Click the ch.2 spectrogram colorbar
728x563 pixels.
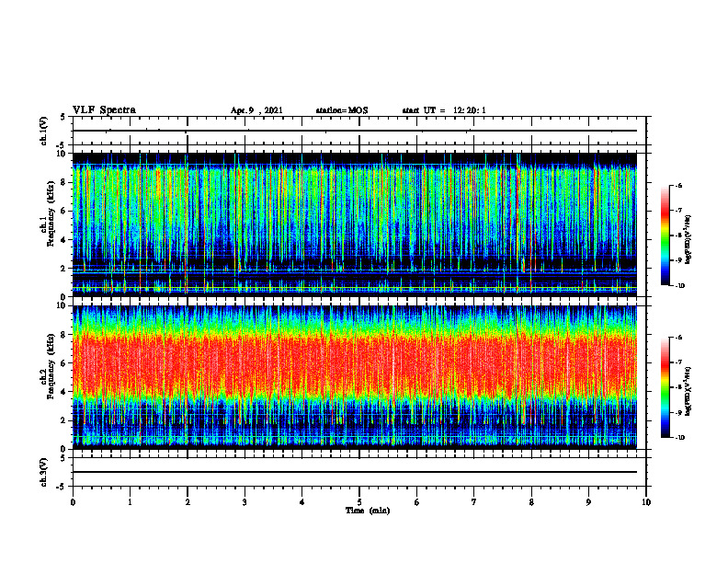(x=665, y=387)
